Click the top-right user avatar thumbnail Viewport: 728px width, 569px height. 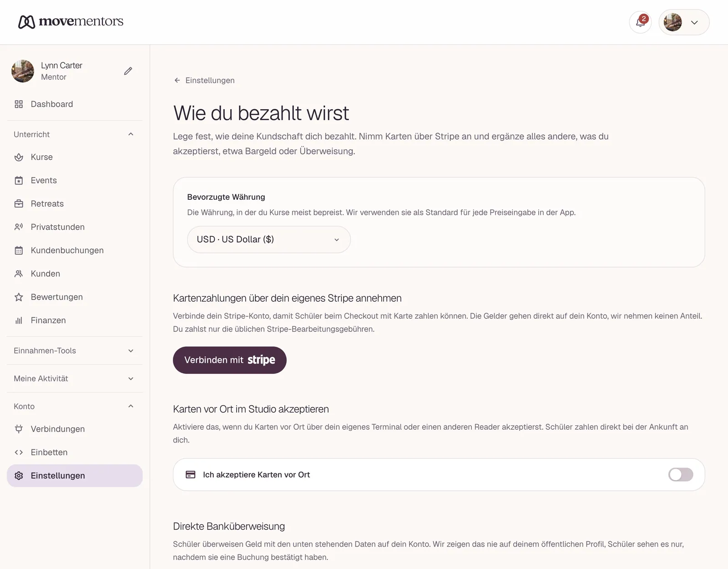672,22
